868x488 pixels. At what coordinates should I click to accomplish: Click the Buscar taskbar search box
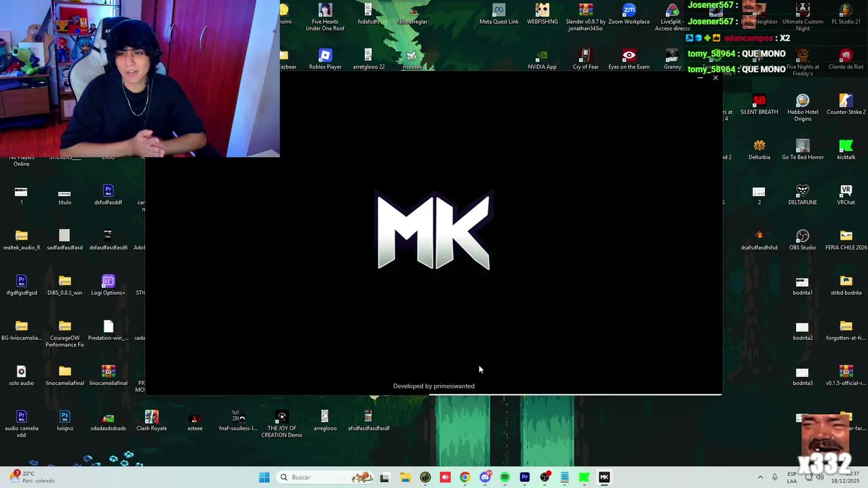325,477
